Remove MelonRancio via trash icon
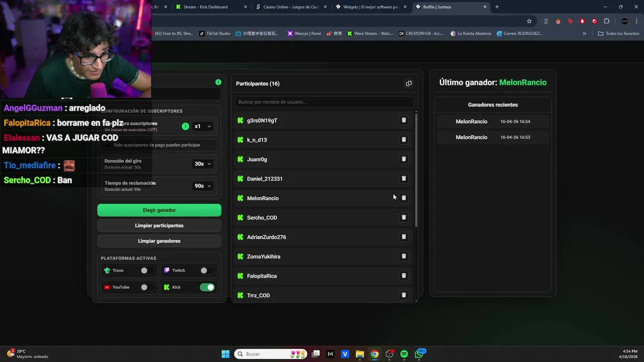Image resolution: width=644 pixels, height=362 pixels. click(x=404, y=198)
